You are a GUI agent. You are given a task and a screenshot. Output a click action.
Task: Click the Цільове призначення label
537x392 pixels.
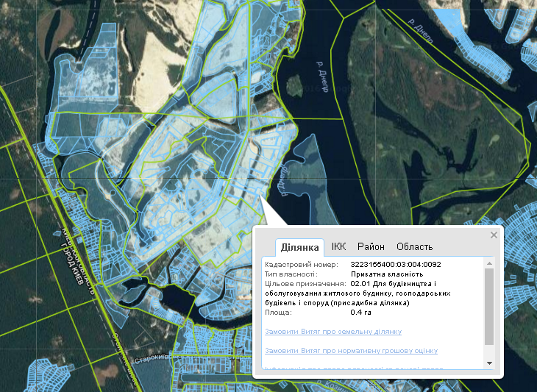305,283
